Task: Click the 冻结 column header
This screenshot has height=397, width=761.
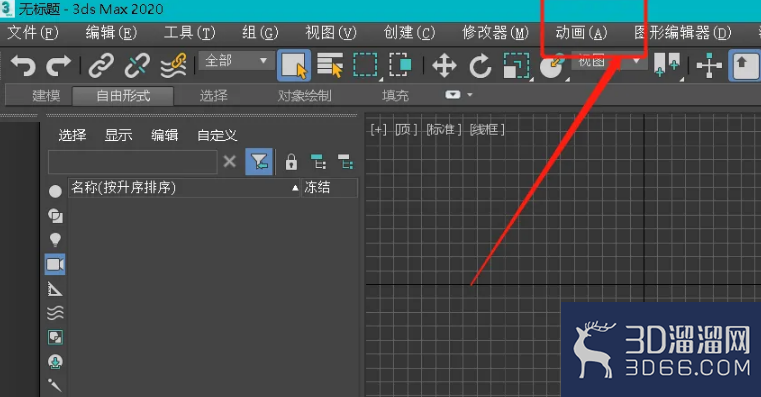Action: pos(330,188)
